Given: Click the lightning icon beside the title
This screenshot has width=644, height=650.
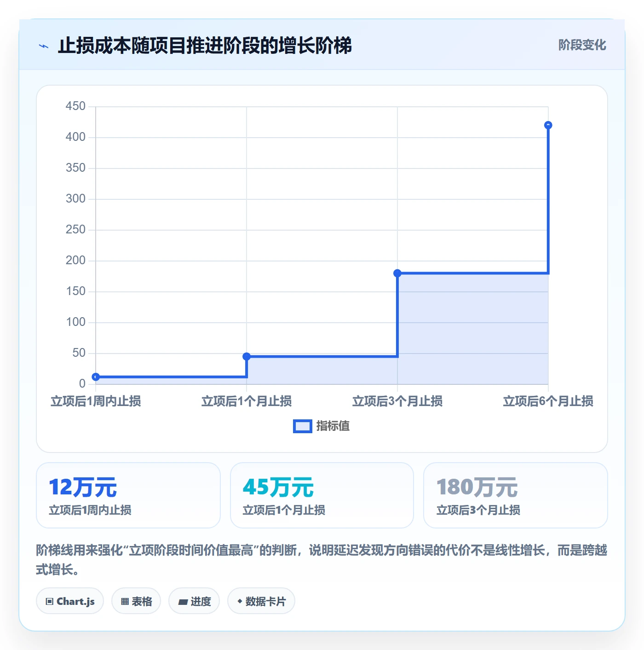Looking at the screenshot, I should tap(44, 46).
